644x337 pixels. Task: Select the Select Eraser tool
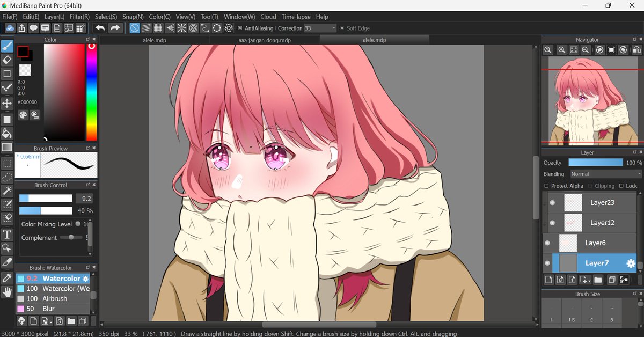pos(7,218)
